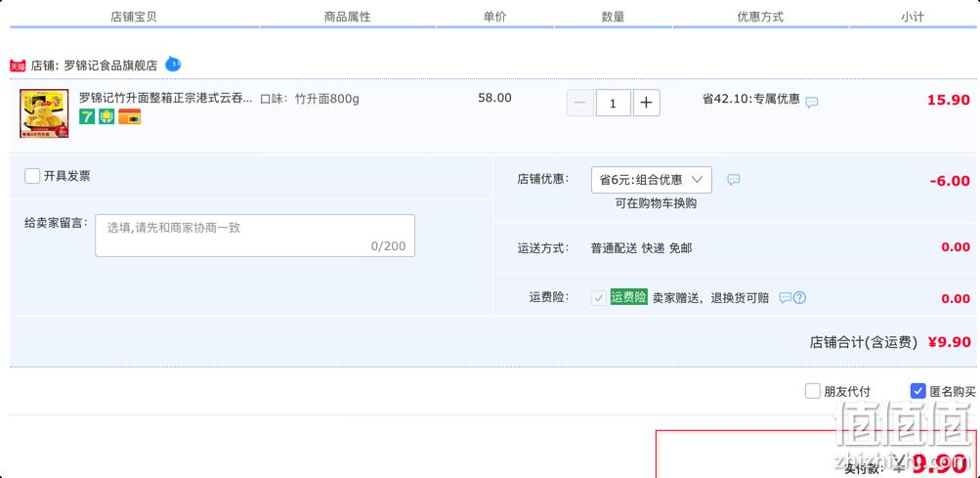The image size is (980, 478).
Task: Click the 数量 column header
Action: coord(614,17)
